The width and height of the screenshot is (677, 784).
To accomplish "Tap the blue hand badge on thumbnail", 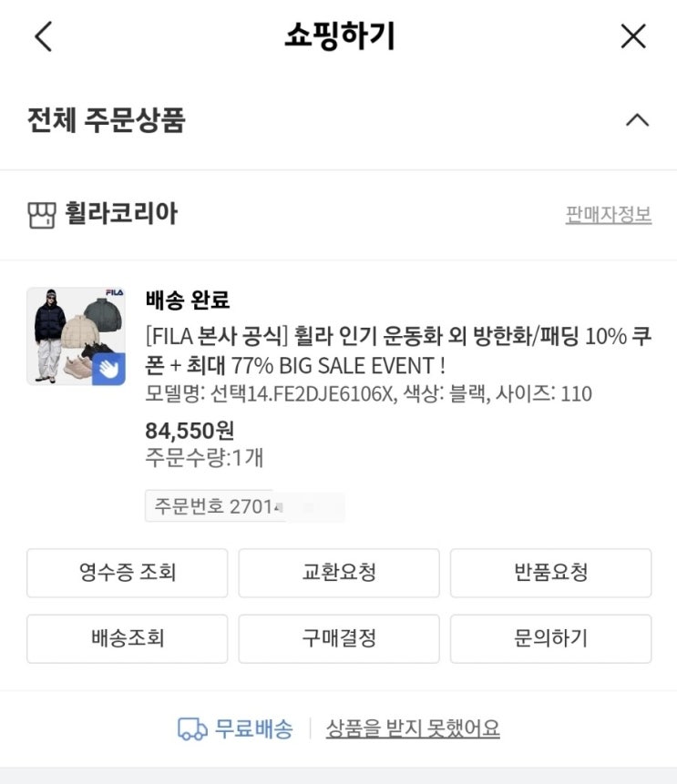I will (108, 368).
